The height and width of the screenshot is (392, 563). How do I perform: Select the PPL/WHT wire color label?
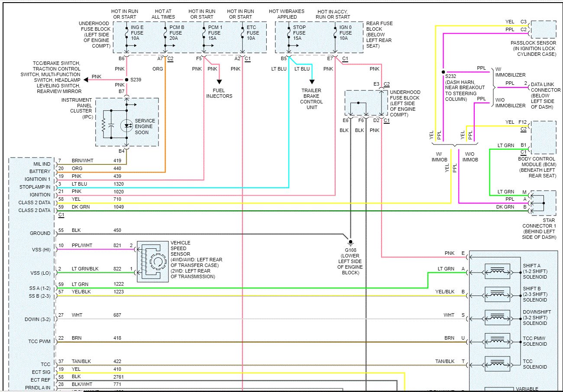pos(81,246)
